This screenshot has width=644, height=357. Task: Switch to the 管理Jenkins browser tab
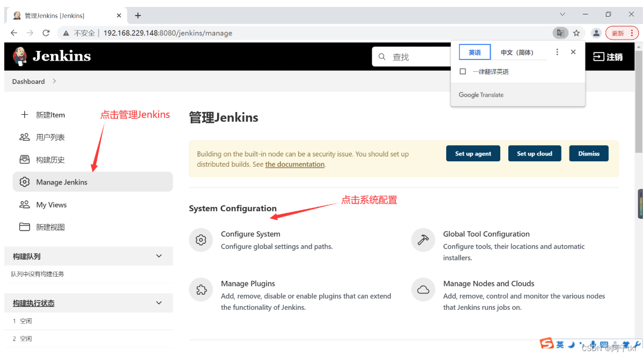(x=65, y=16)
